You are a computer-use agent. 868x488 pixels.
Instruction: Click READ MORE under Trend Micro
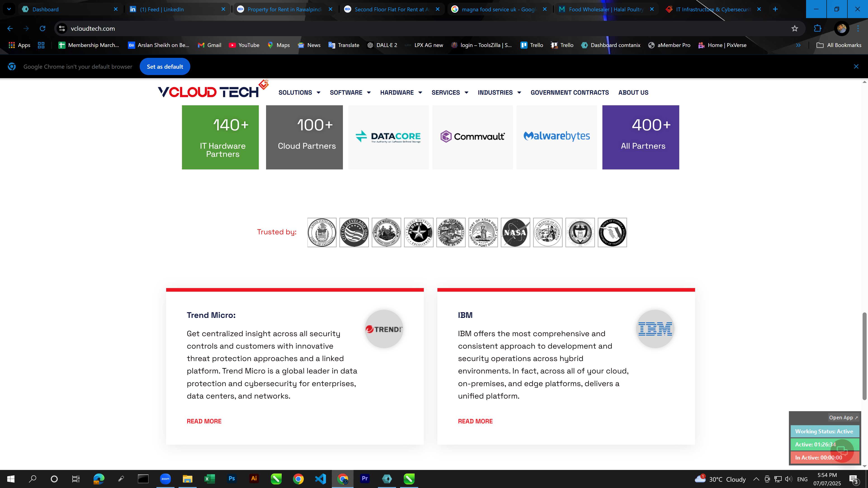pos(204,421)
